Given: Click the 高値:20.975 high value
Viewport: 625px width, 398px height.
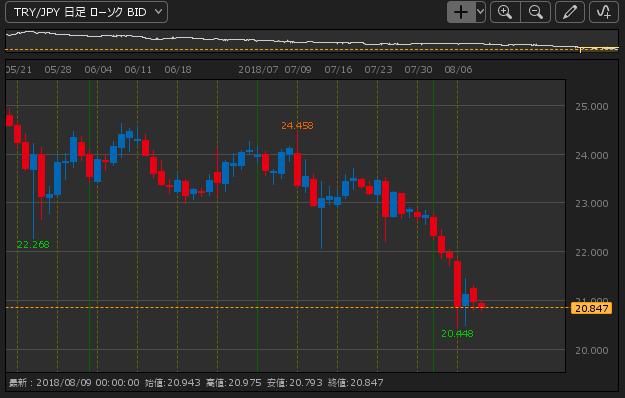Looking at the screenshot, I should pos(234,383).
